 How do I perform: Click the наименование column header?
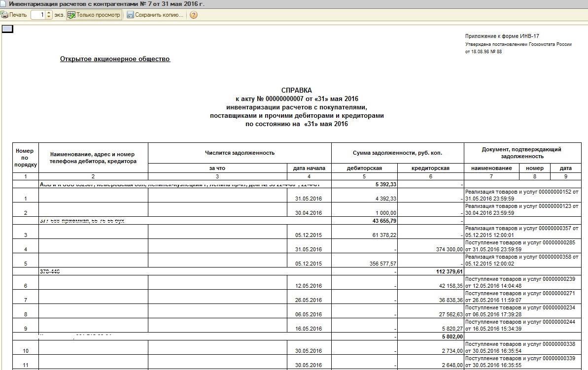pyautogui.click(x=491, y=168)
